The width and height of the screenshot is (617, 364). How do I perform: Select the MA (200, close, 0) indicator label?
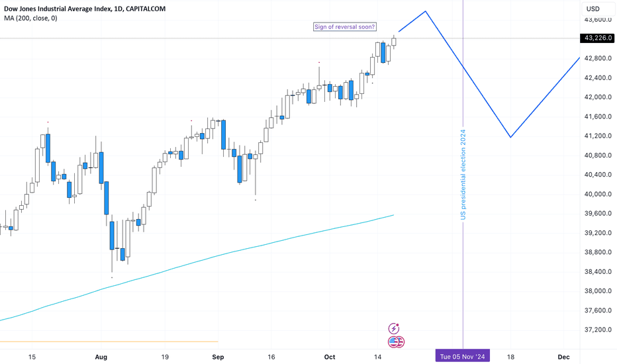30,18
